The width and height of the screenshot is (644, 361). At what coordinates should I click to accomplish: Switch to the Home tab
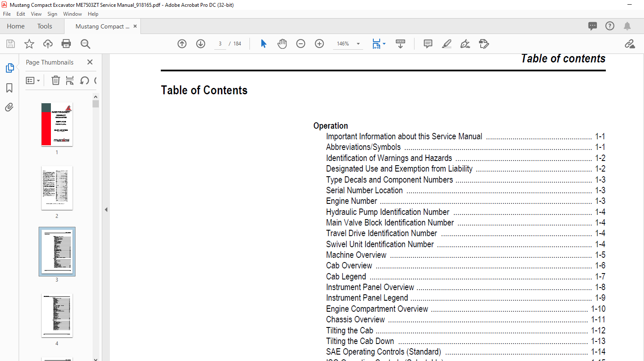[x=16, y=26]
